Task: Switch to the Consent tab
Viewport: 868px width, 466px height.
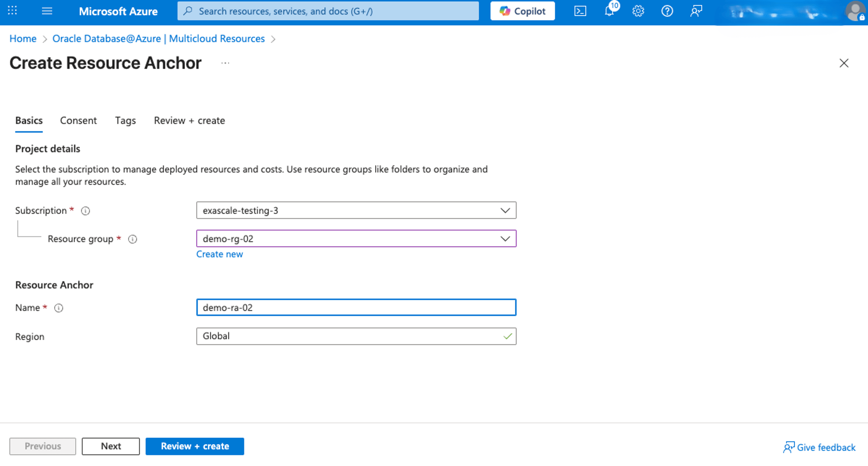Action: click(x=78, y=120)
